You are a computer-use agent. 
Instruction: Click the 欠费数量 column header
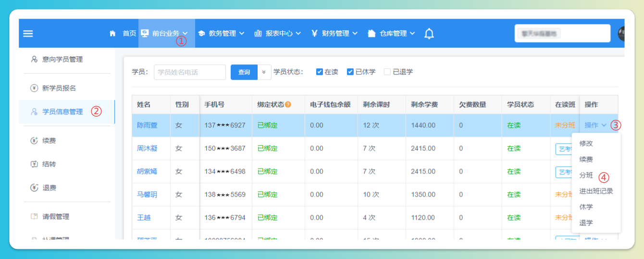[472, 104]
